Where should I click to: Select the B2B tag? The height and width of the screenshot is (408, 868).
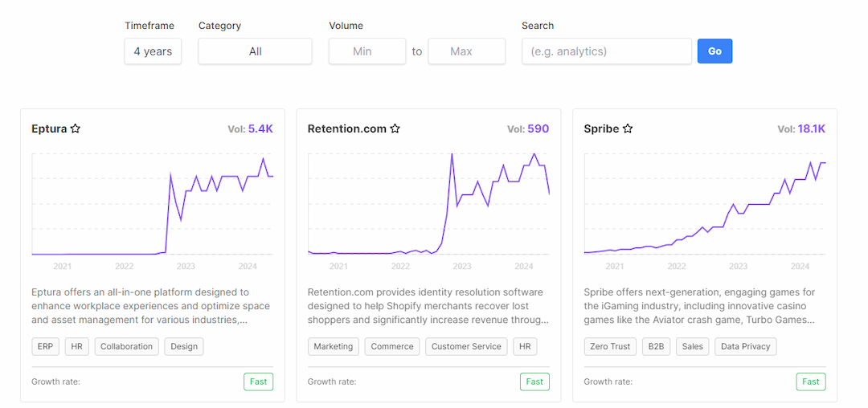pyautogui.click(x=656, y=347)
